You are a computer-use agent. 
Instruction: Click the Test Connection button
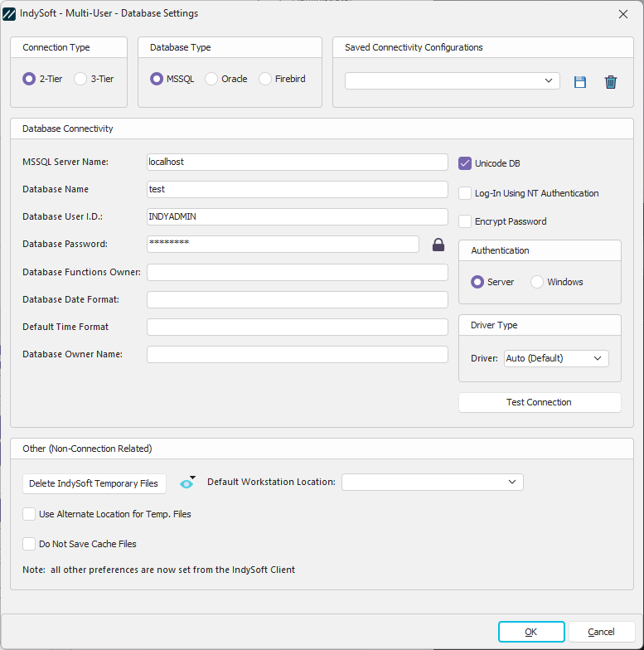point(539,402)
